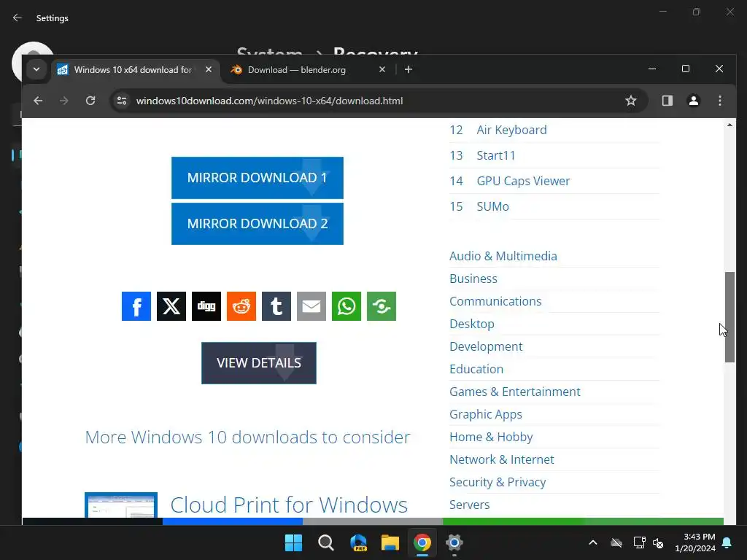Show hidden system tray icons
The image size is (747, 560).
(x=593, y=542)
